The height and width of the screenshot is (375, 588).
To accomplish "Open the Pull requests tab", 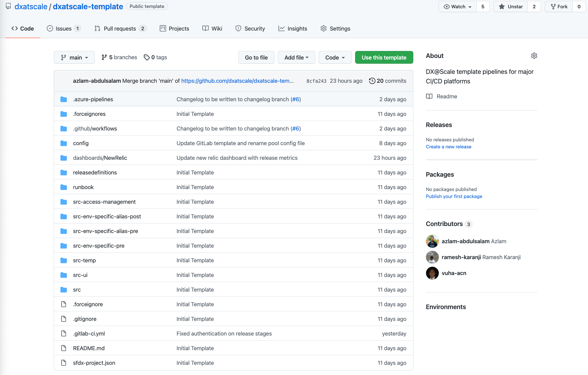I will coord(120,28).
